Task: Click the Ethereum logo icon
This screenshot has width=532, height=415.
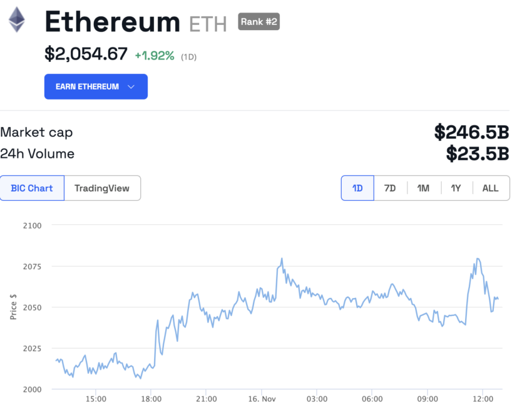Action: pos(17,21)
